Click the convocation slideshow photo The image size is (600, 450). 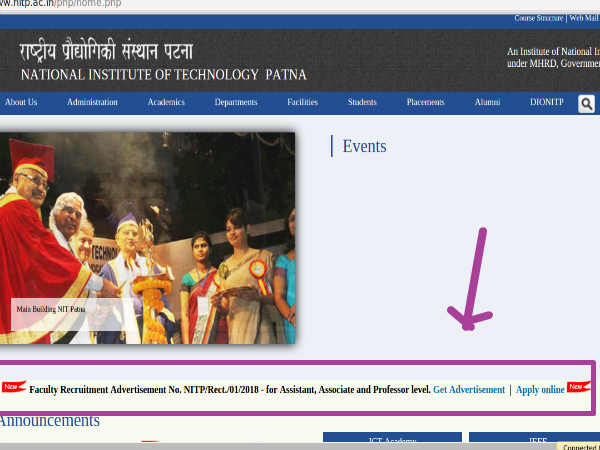pos(147,238)
